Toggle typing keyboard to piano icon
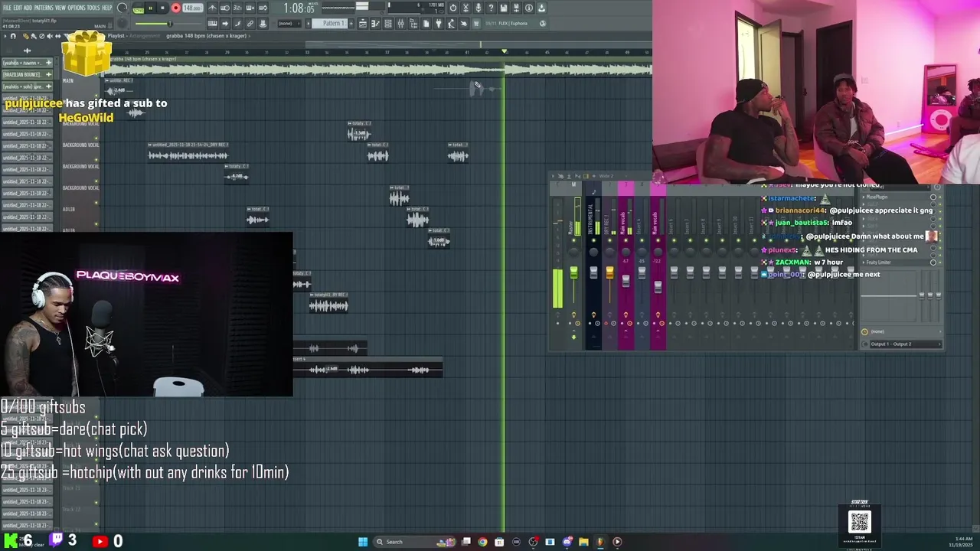This screenshot has width=980, height=551. click(x=212, y=24)
